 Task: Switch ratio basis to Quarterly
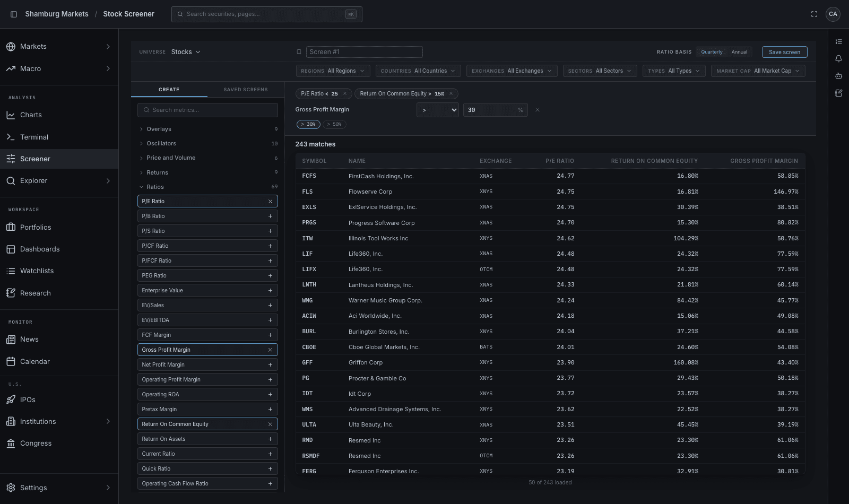coord(712,52)
